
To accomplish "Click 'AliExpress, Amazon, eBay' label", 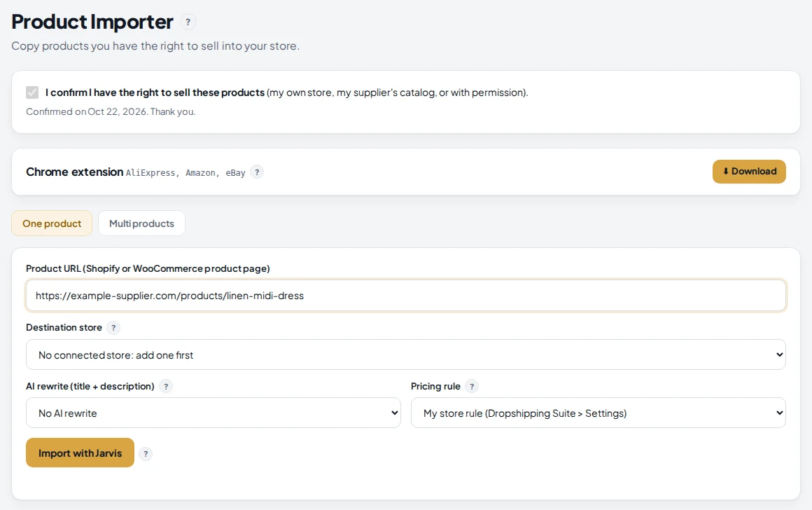I will (185, 173).
